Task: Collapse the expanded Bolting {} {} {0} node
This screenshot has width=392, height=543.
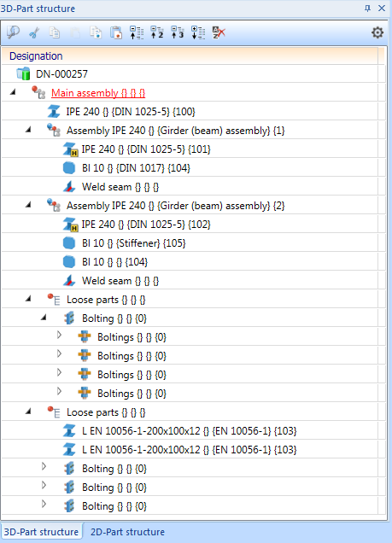Action: coord(44,318)
